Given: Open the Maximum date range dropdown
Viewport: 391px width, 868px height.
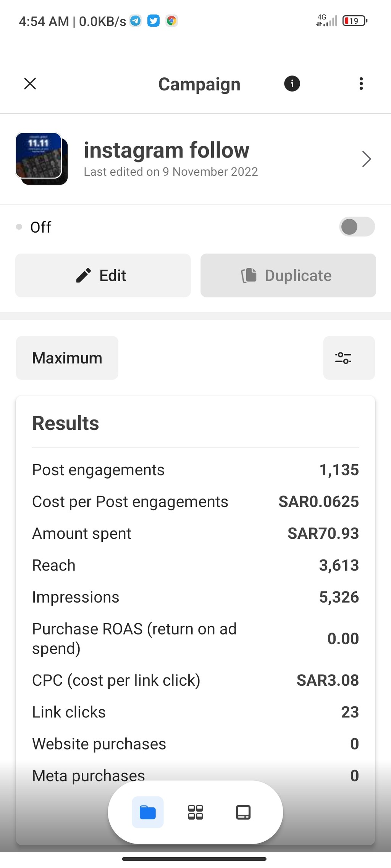Looking at the screenshot, I should pyautogui.click(x=67, y=358).
